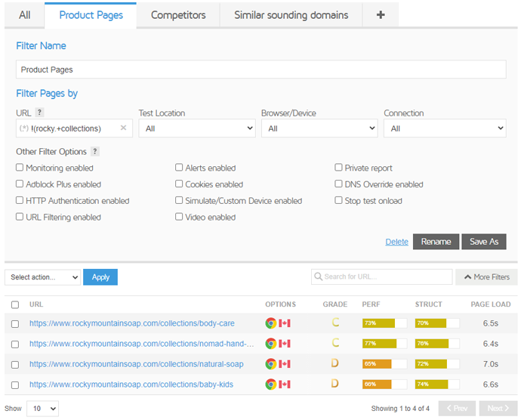The image size is (524, 420).
Task: Click the Delete filter link
Action: point(396,242)
